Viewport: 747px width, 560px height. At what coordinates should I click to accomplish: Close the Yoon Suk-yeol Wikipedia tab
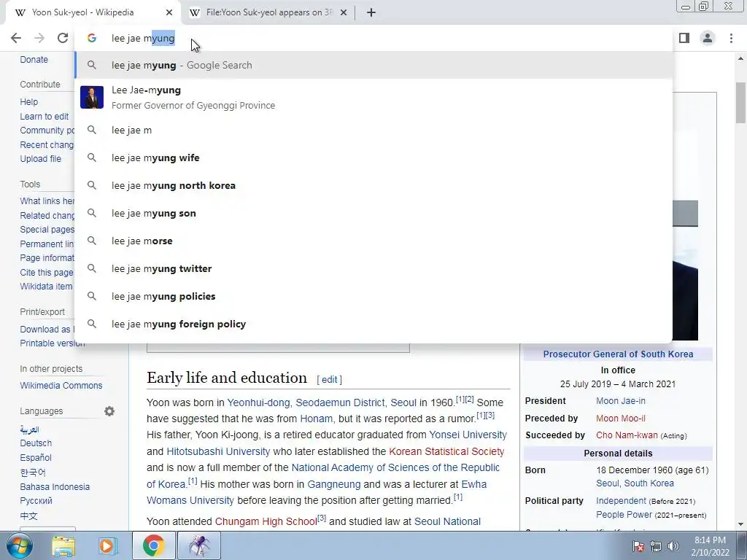pos(169,12)
